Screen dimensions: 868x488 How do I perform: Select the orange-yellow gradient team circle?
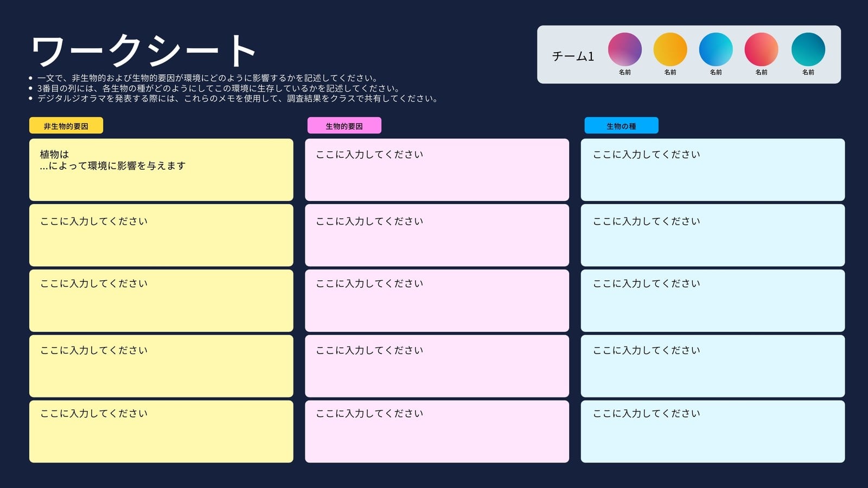[x=670, y=49]
